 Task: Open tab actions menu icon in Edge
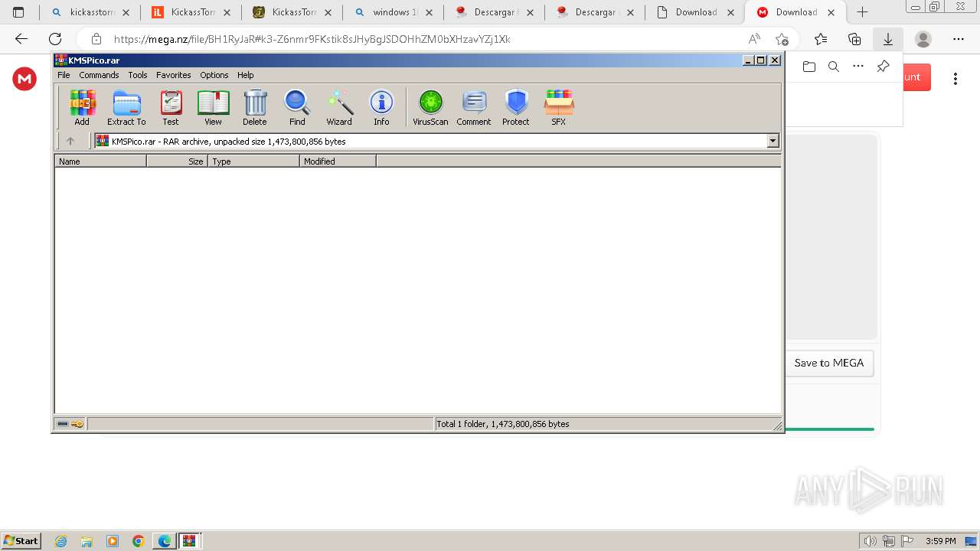tap(18, 12)
